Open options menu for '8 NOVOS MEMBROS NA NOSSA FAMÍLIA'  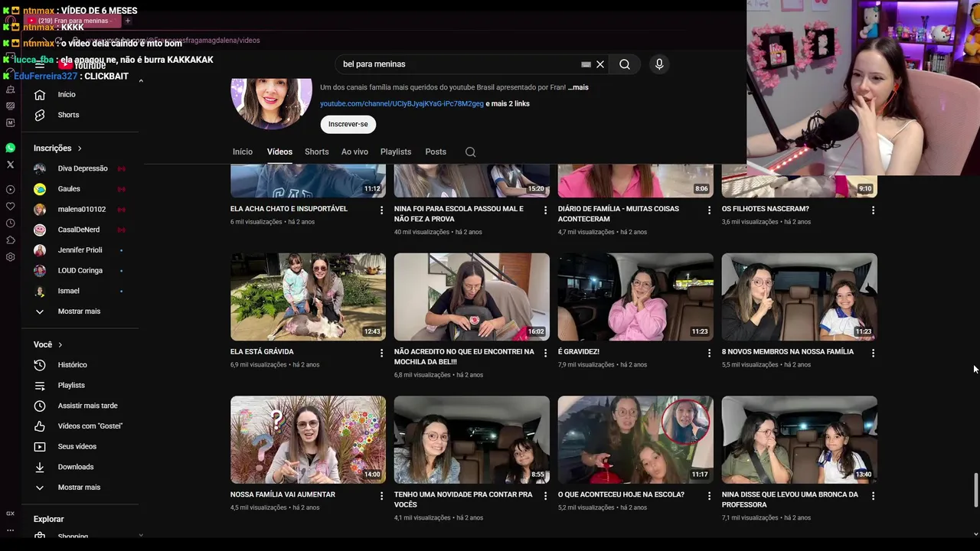point(873,353)
